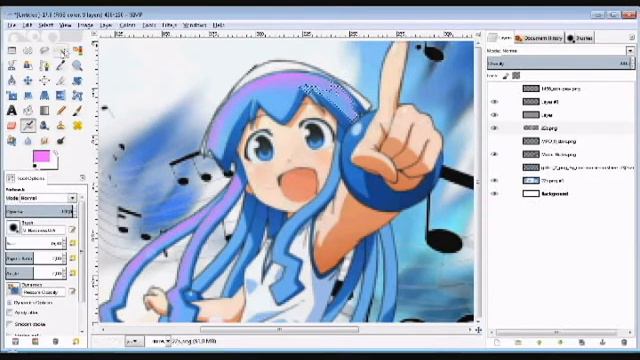Screen dimensions: 640x360
Task: Click the airbrush brush preview thumbnail
Action: 13,227
